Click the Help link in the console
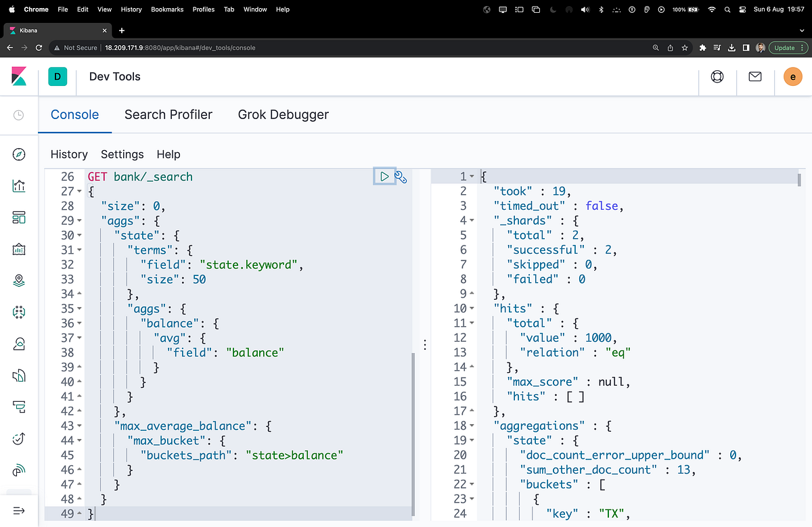Screen dimensions: 812x527 coord(168,154)
